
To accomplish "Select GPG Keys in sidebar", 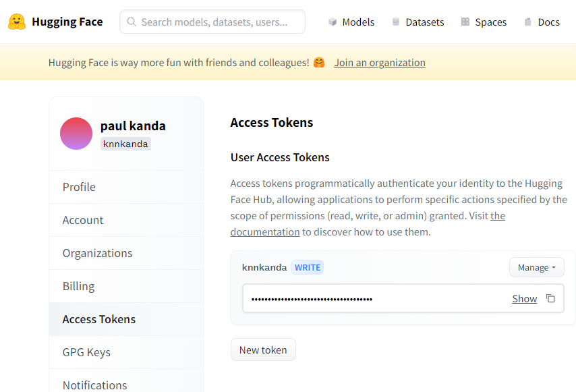I will click(x=86, y=352).
